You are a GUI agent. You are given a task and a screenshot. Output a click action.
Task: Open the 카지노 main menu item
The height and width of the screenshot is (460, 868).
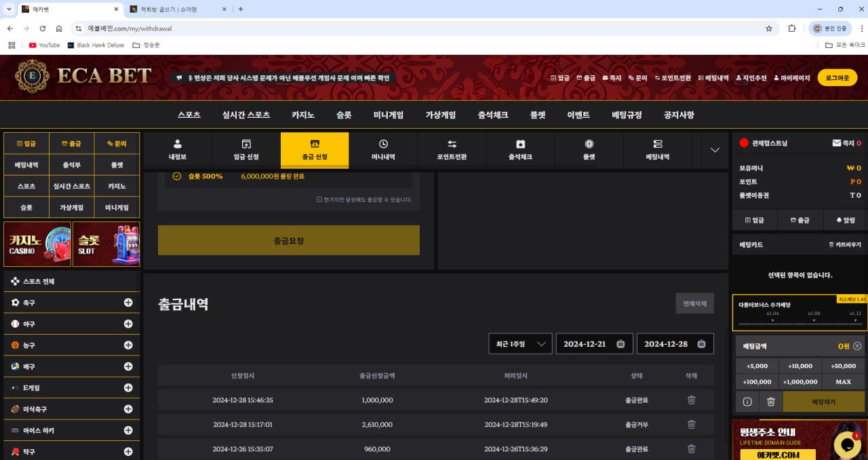[x=303, y=115]
